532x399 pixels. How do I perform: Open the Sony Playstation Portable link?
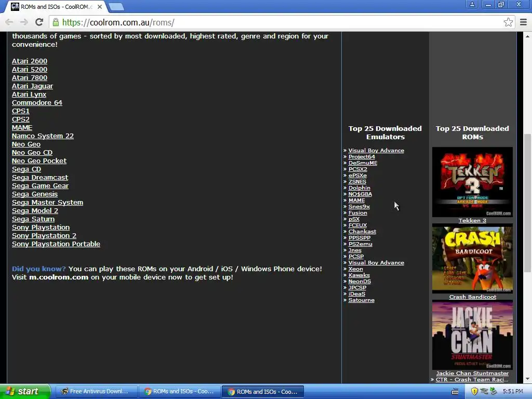pyautogui.click(x=56, y=244)
